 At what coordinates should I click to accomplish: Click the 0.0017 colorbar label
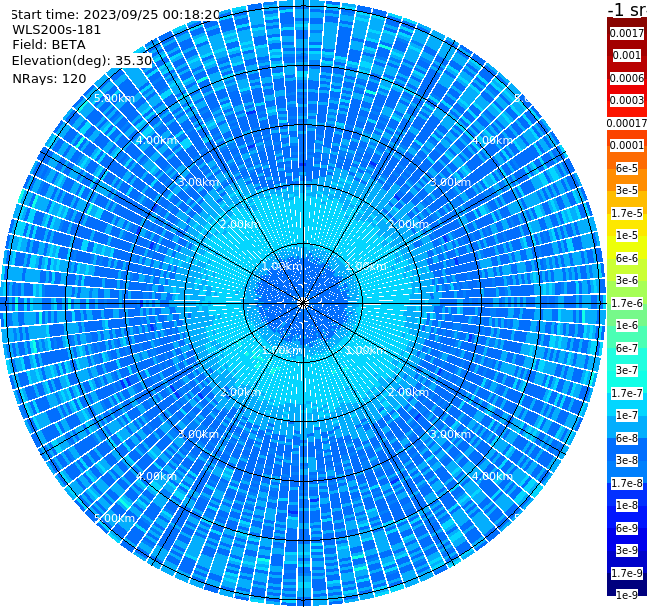pos(626,33)
